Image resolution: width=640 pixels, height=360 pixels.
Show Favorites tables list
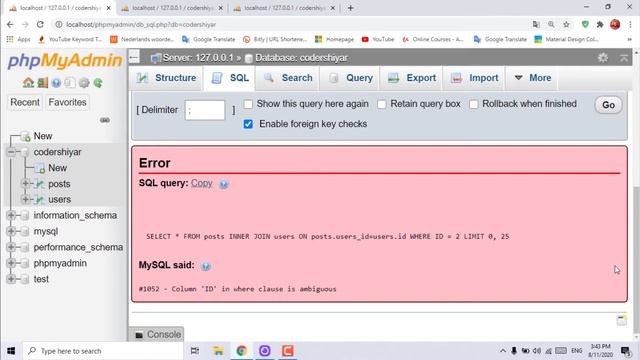tap(67, 102)
